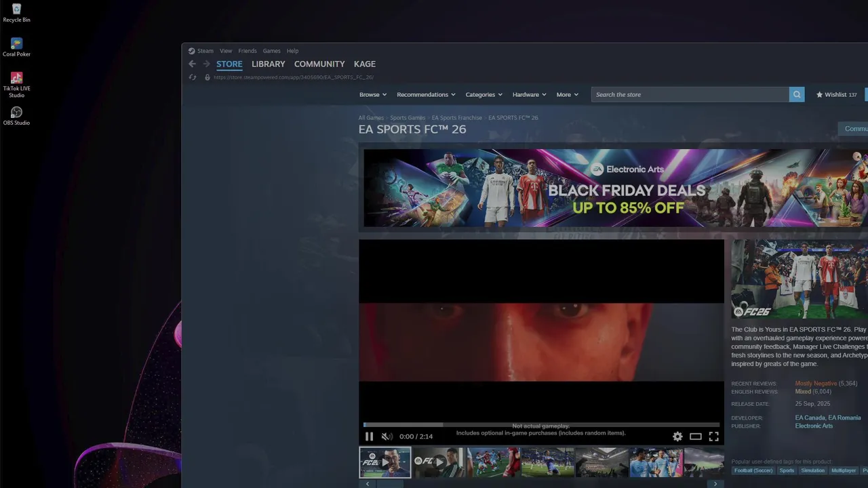
Task: Go forward using the forward arrow
Action: point(206,64)
